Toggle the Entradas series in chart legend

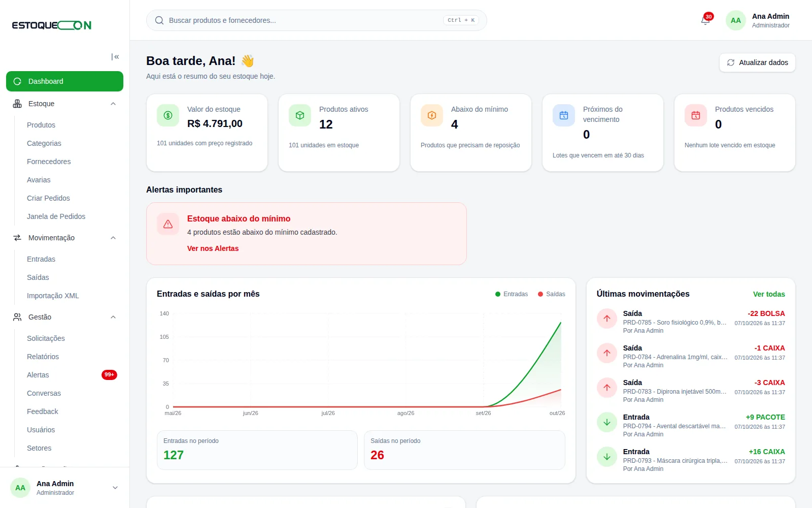pos(512,294)
